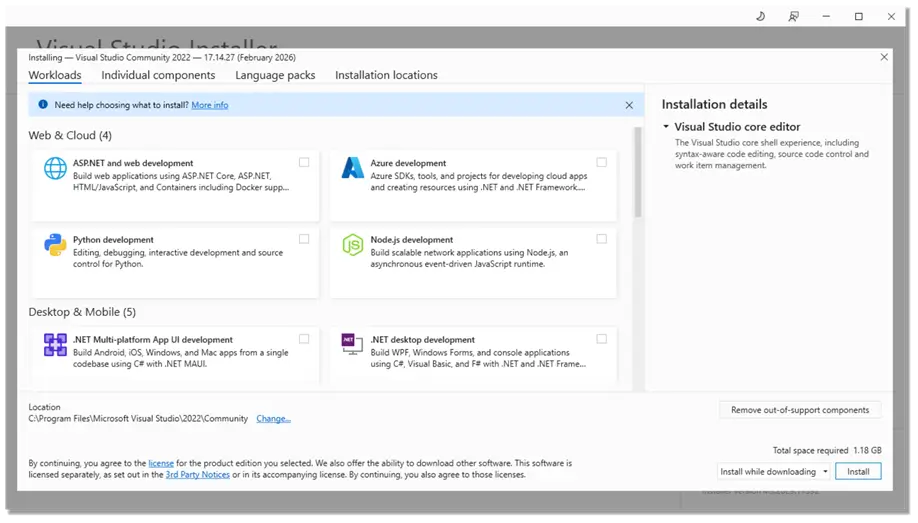This screenshot has width=918, height=523.
Task: Check the ASP.NET and web development workload
Action: click(x=304, y=162)
